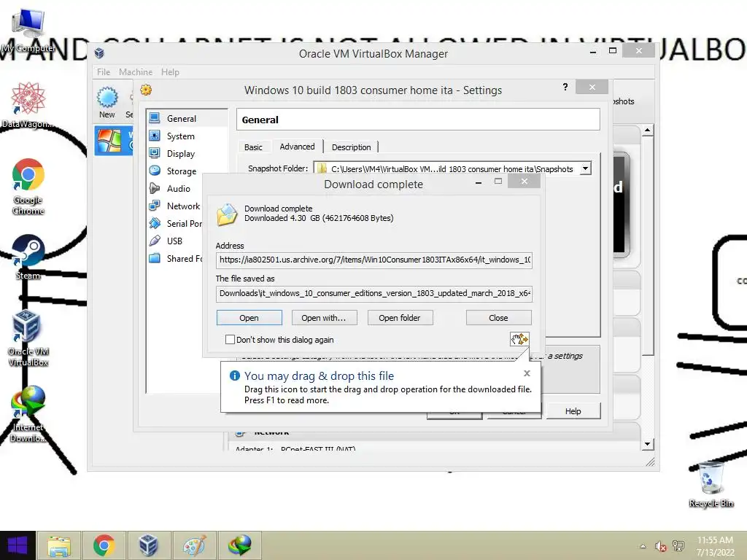The width and height of the screenshot is (747, 560).
Task: Open the Machine menu in VirtualBox Manager
Action: 136,72
